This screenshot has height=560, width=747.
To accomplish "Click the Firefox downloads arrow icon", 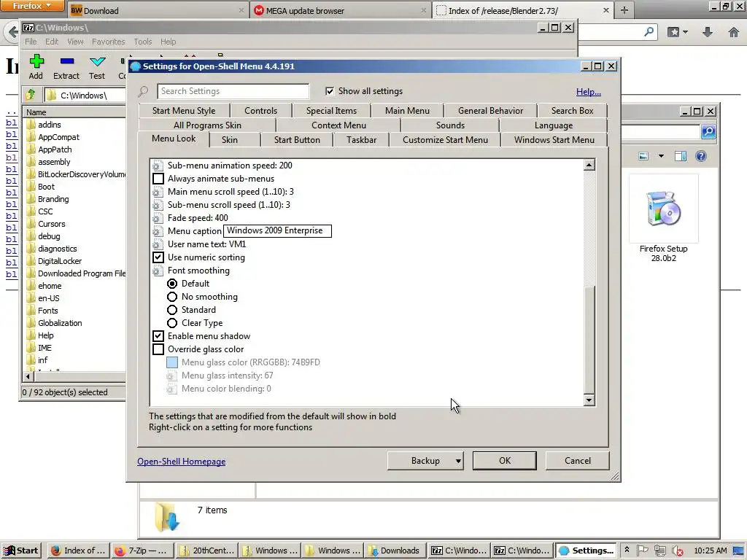I will pyautogui.click(x=708, y=32).
